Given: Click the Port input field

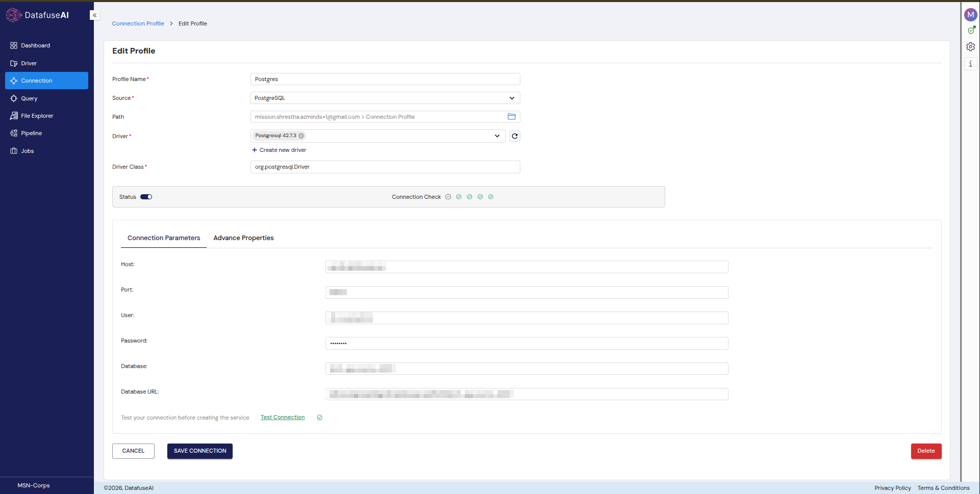Looking at the screenshot, I should [x=526, y=292].
